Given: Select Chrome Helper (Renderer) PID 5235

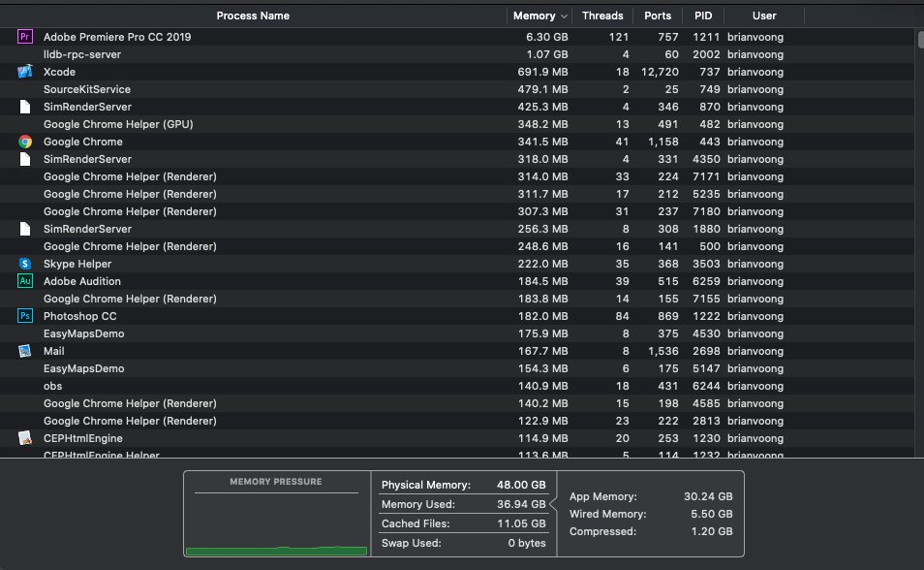Looking at the screenshot, I should tap(457, 194).
